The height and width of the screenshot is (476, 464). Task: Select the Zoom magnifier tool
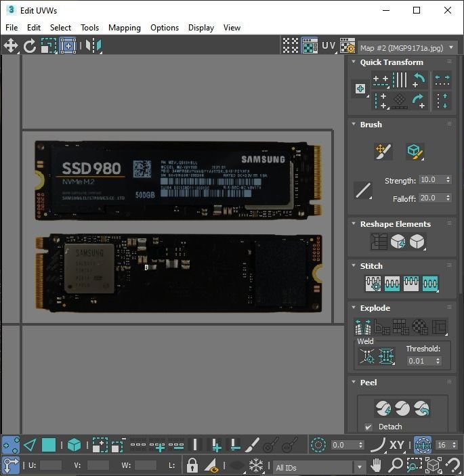(396, 465)
